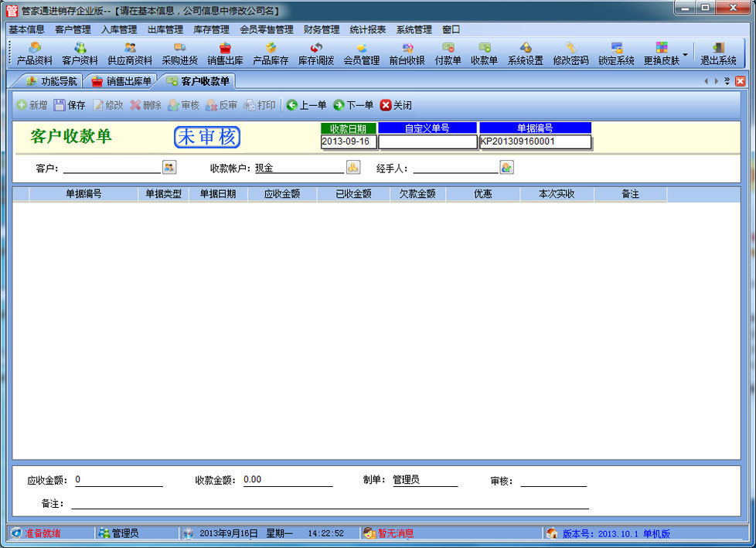Screen dimensions: 756x548
Task: Open 系统设置 from the toolbar
Action: point(525,53)
